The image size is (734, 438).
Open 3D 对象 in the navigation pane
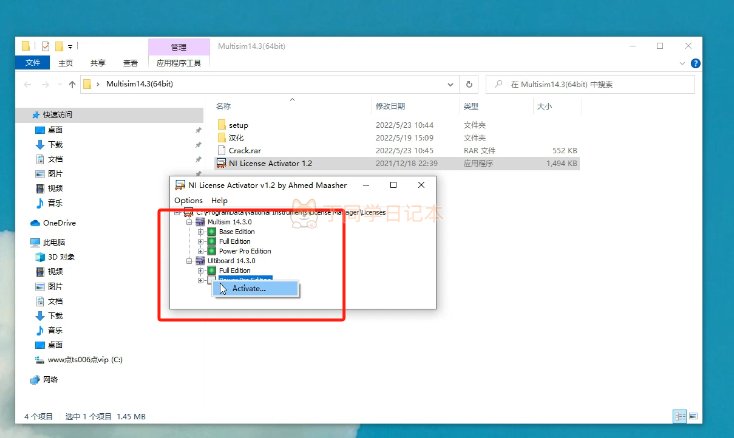(61, 257)
